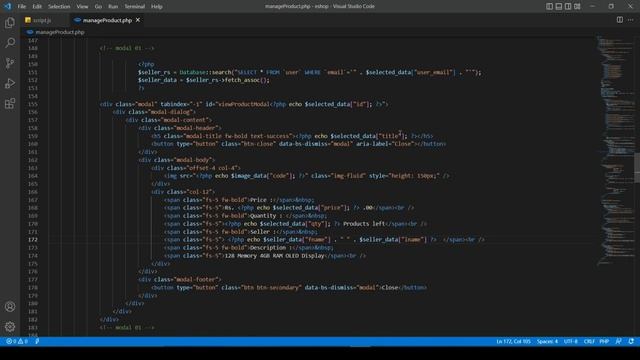This screenshot has width=640, height=360.
Task: Click "128 Memory 4GB RAM OLED Display" text
Action: point(274,256)
